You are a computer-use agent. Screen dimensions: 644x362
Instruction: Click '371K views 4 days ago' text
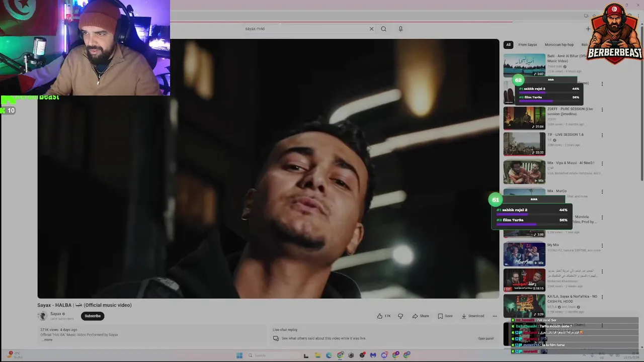(59, 330)
